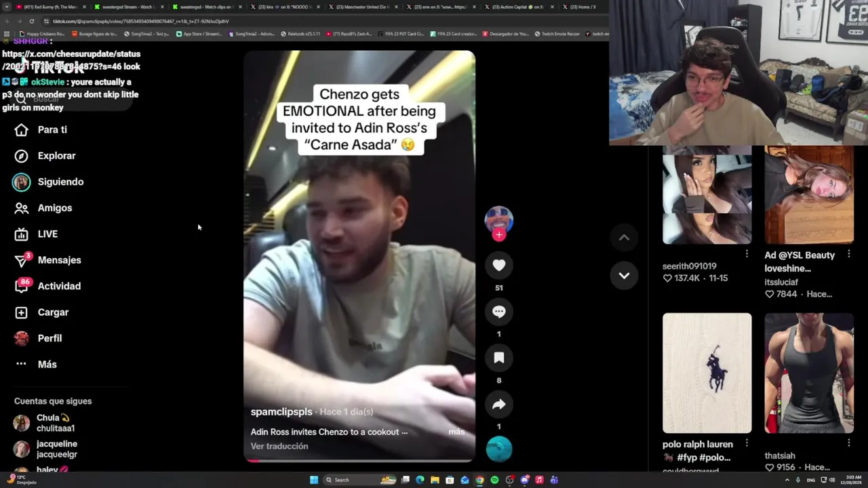Follow spamclipspls via red plus badge
This screenshot has height=488, width=868.
click(499, 235)
